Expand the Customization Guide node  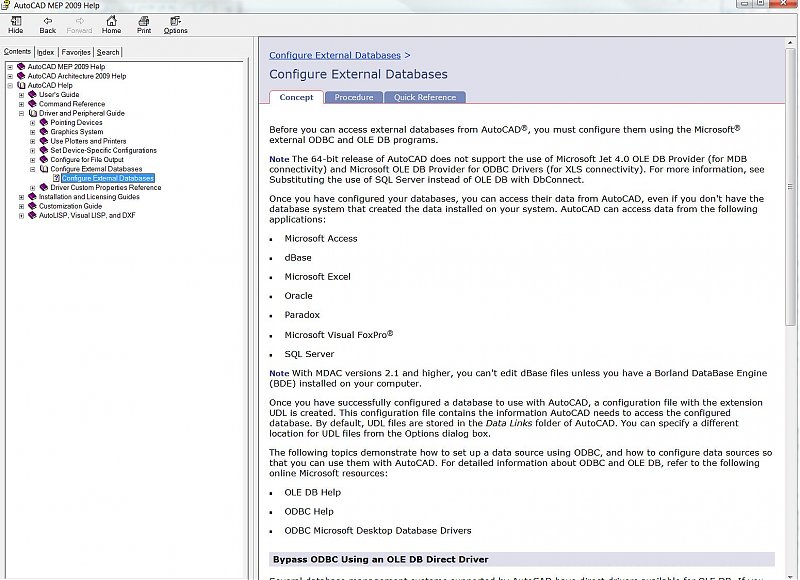[x=21, y=206]
